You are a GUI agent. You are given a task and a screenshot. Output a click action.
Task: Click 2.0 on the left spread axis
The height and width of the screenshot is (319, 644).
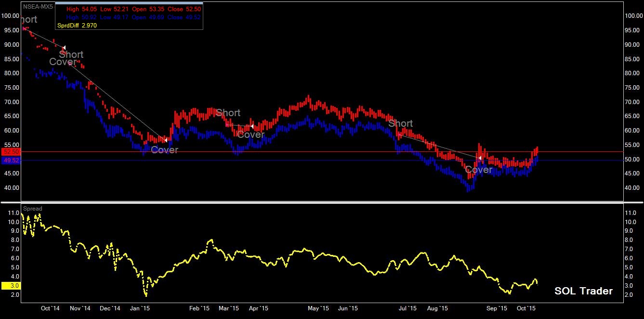tap(14, 295)
